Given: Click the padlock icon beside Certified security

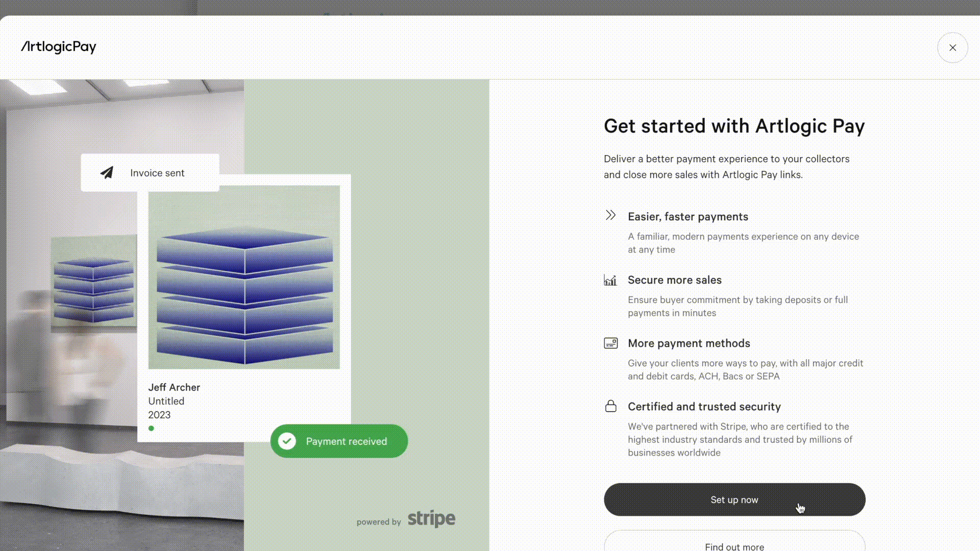Looking at the screenshot, I should [610, 406].
